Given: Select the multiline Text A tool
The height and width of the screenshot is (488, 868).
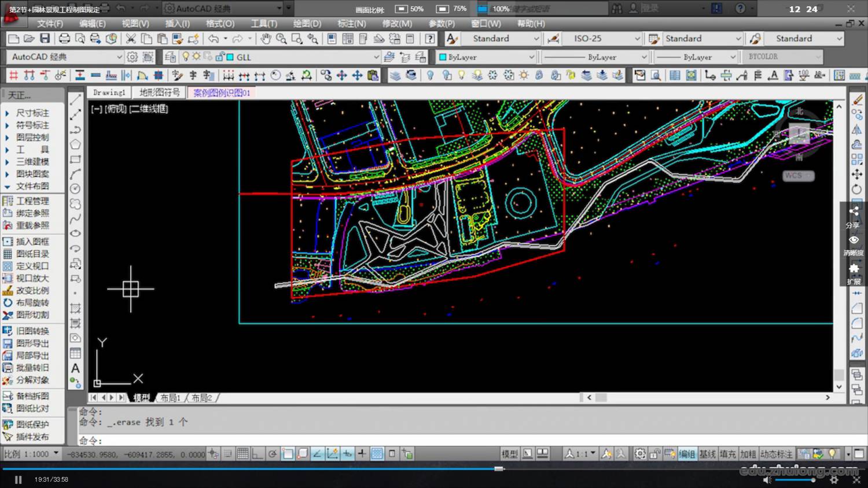Looking at the screenshot, I should click(x=75, y=368).
